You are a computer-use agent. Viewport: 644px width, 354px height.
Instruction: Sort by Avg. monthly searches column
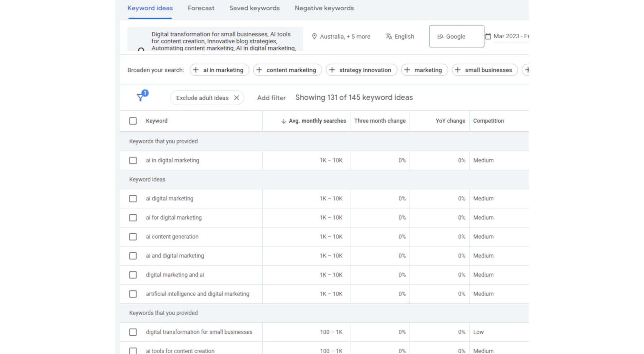[317, 121]
